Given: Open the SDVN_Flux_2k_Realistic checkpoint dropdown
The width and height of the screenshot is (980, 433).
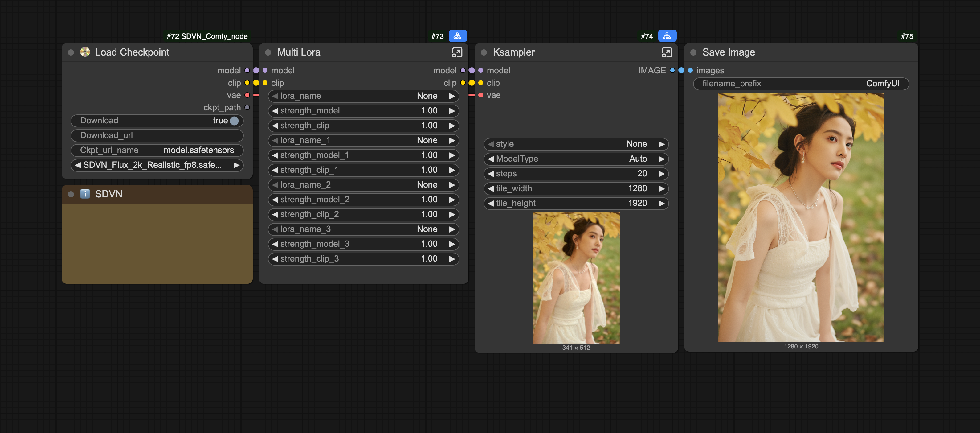Looking at the screenshot, I should tap(157, 165).
